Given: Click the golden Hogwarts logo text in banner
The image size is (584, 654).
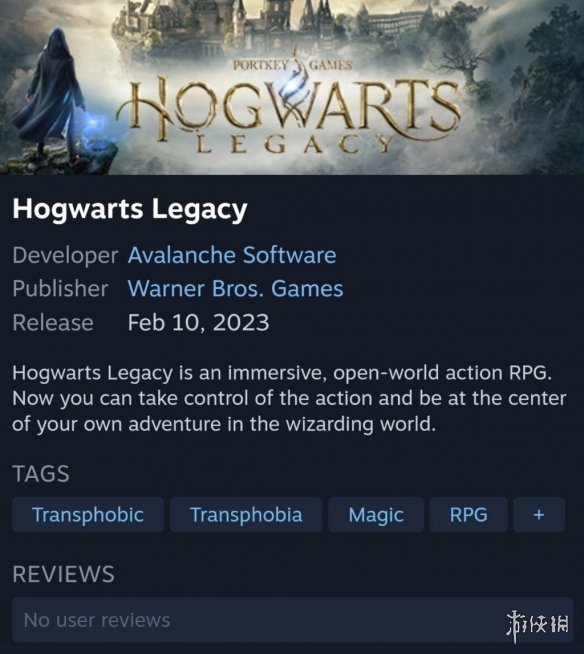Looking at the screenshot, I should [288, 109].
